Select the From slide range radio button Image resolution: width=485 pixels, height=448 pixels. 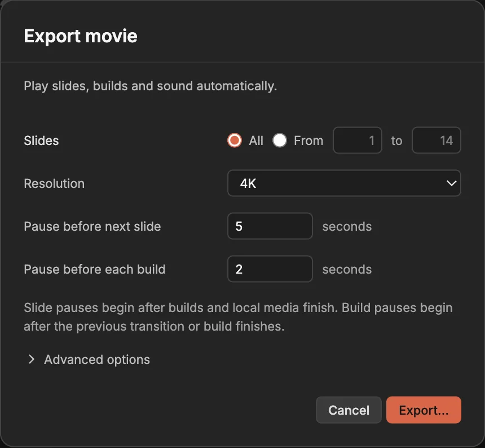tap(280, 140)
